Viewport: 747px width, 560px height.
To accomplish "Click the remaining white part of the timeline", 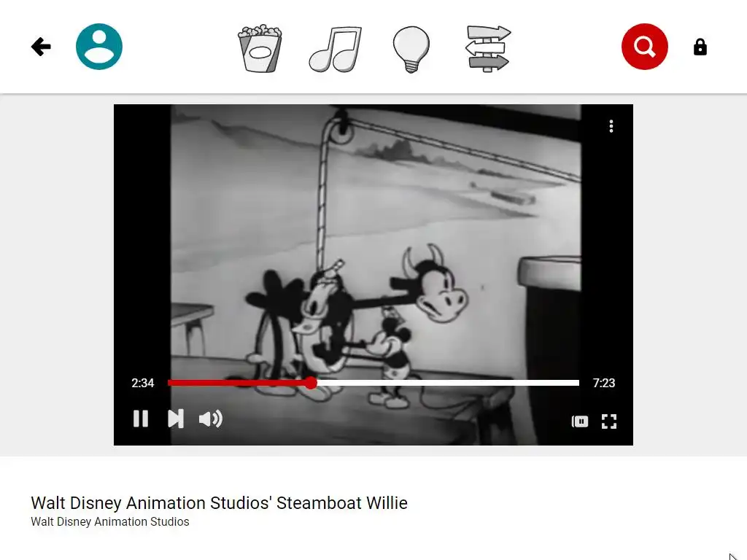I will point(448,383).
